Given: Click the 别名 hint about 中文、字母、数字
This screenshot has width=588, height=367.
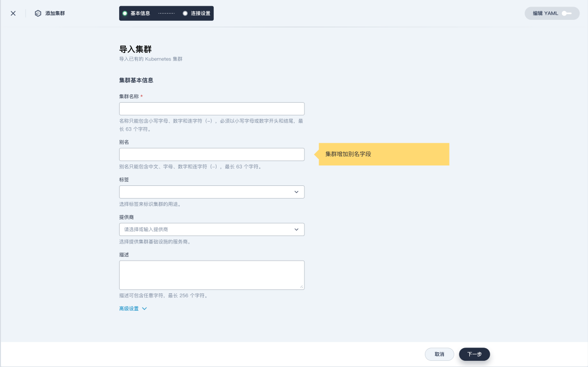Looking at the screenshot, I should (x=190, y=167).
